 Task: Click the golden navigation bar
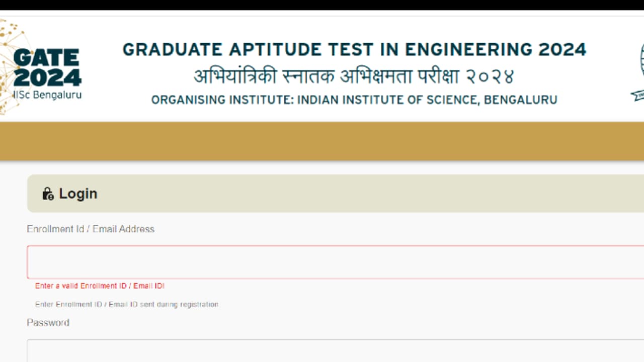click(322, 141)
